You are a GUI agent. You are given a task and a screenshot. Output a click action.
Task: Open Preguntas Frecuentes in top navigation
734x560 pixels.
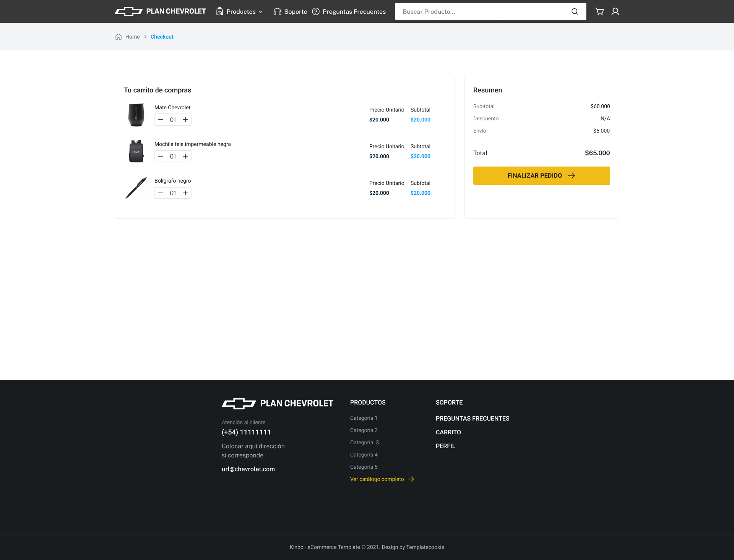click(349, 11)
